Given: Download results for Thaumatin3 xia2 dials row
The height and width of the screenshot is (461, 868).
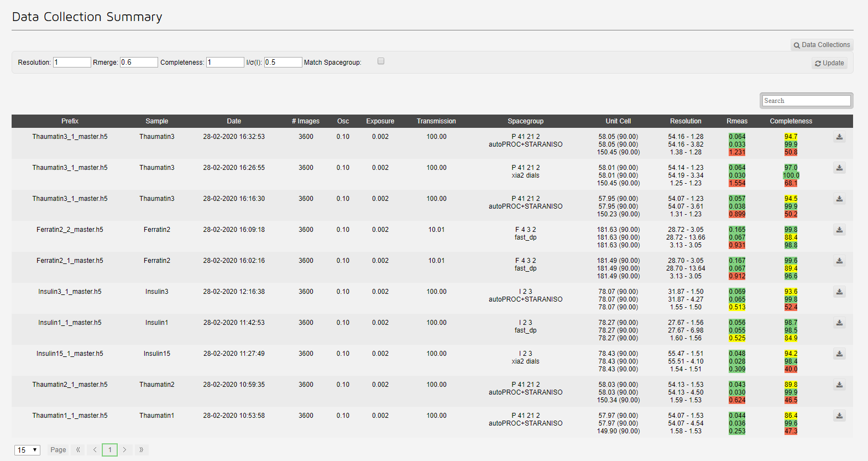Looking at the screenshot, I should coord(839,168).
